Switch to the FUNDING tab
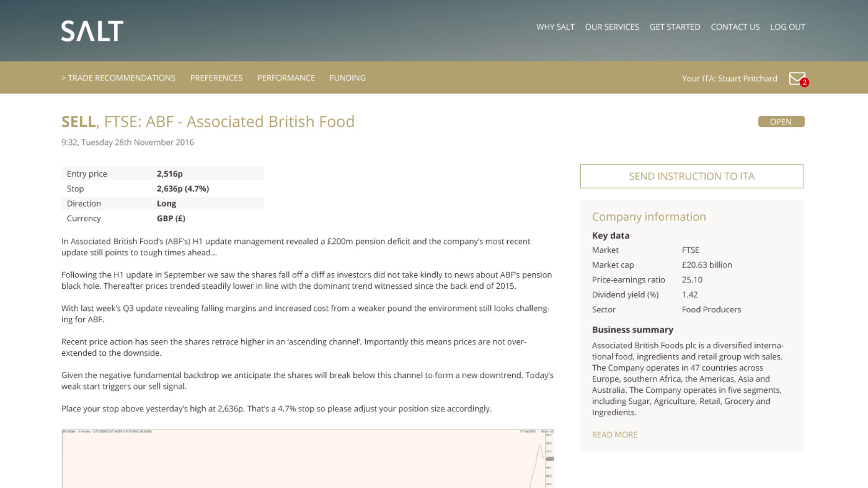 pos(347,78)
